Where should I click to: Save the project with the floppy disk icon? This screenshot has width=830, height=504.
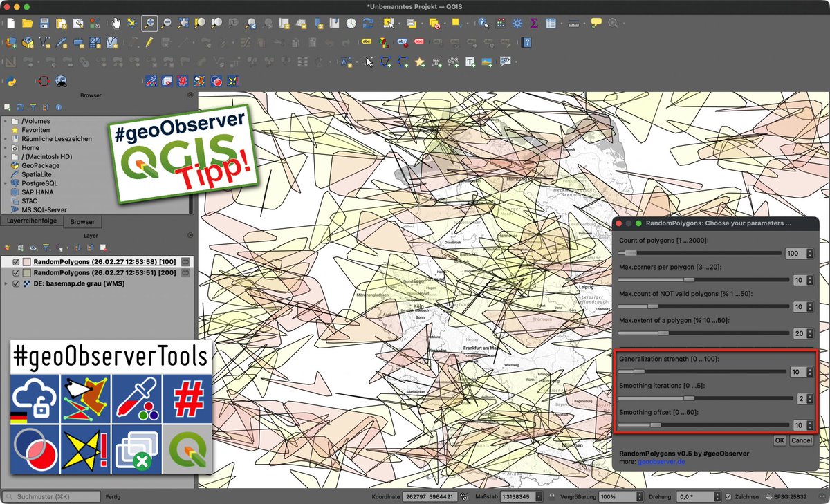[x=44, y=24]
